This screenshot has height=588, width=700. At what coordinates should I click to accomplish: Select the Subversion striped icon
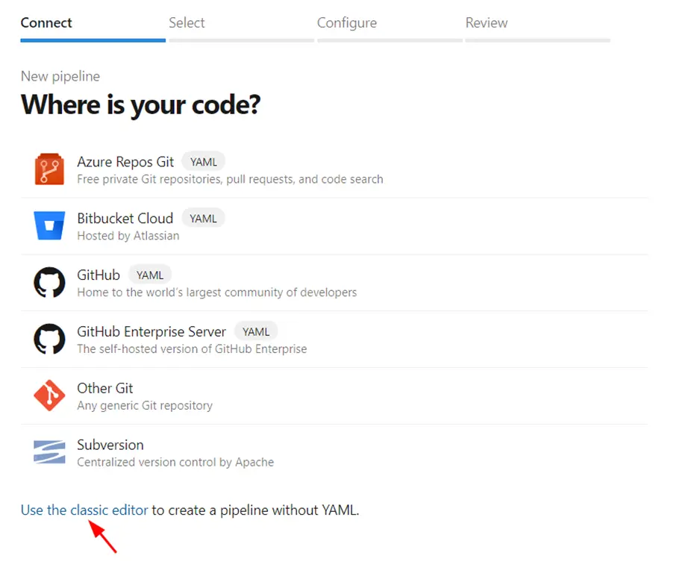tap(49, 452)
